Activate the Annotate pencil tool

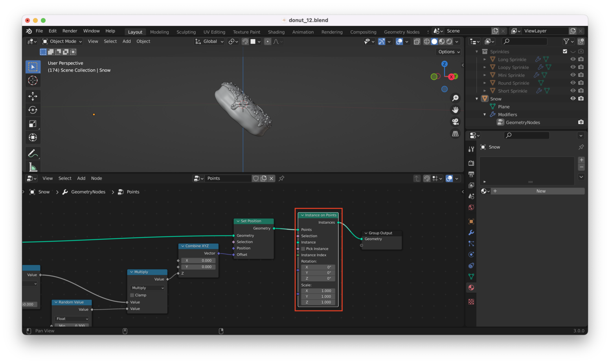coord(33,153)
